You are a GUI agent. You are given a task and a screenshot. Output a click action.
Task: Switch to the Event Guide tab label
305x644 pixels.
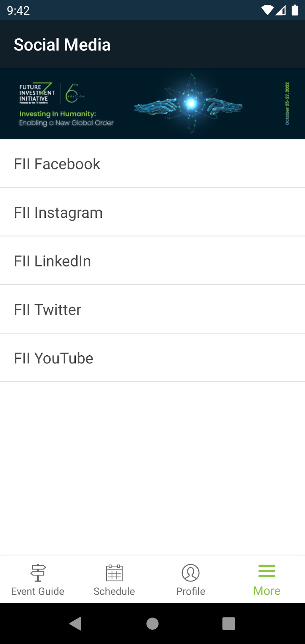tap(38, 591)
